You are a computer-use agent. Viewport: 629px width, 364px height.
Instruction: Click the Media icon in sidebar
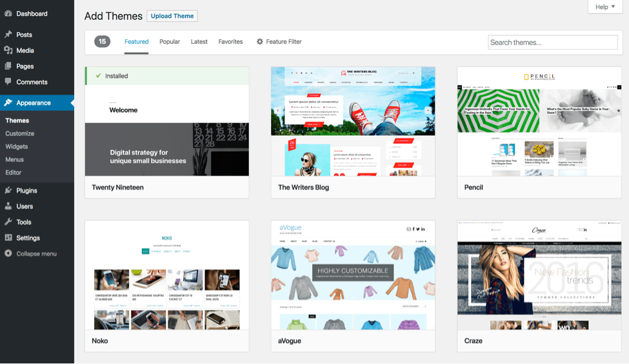(x=8, y=50)
